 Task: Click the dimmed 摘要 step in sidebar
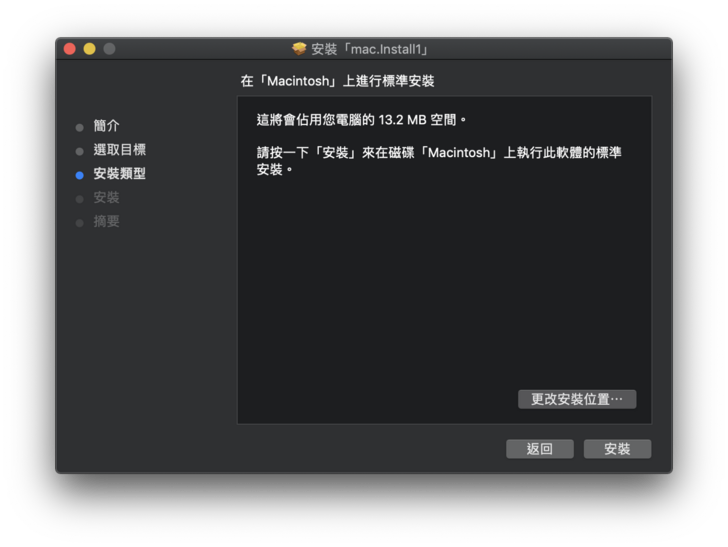106,221
